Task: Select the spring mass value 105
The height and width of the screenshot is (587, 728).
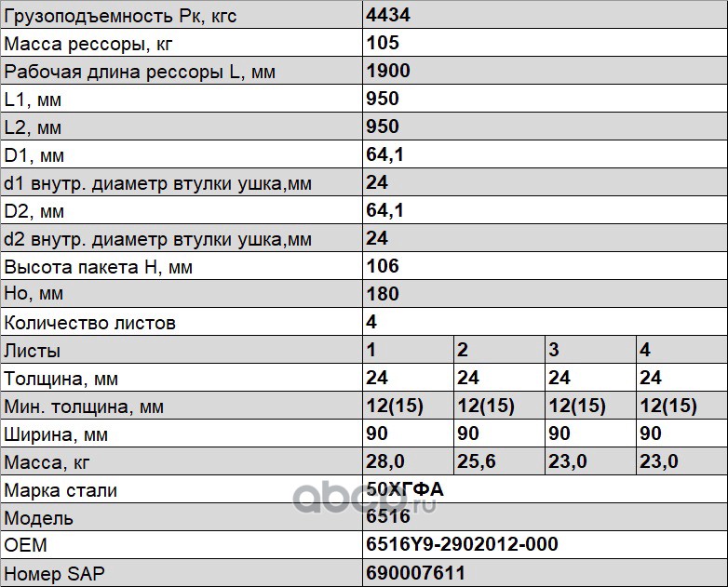Action: coord(383,43)
